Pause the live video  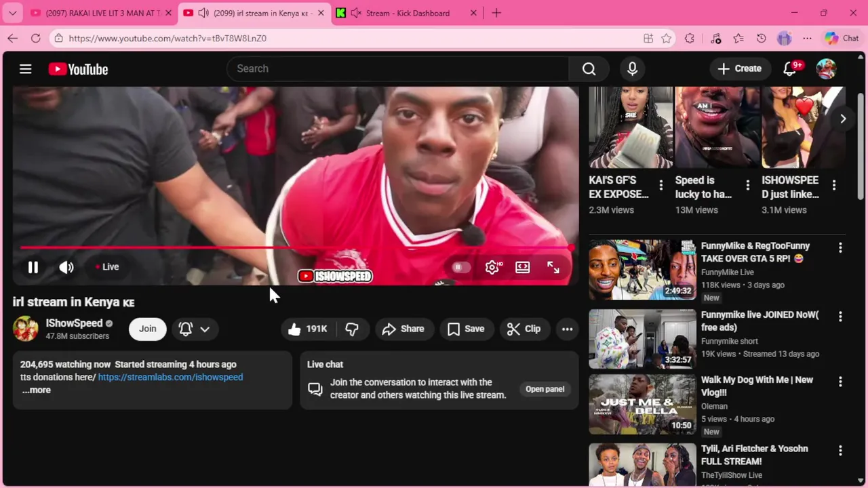33,267
